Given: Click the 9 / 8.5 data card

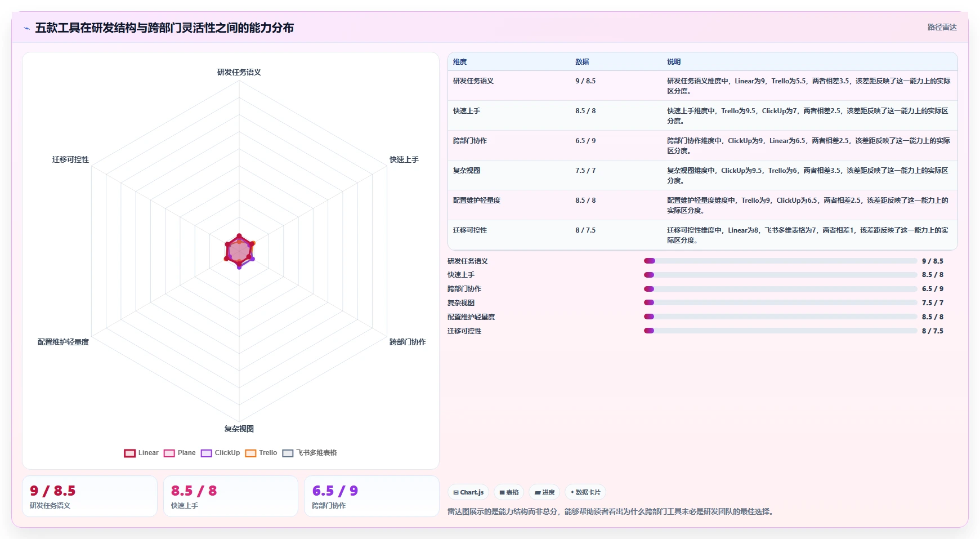Looking at the screenshot, I should coord(90,496).
